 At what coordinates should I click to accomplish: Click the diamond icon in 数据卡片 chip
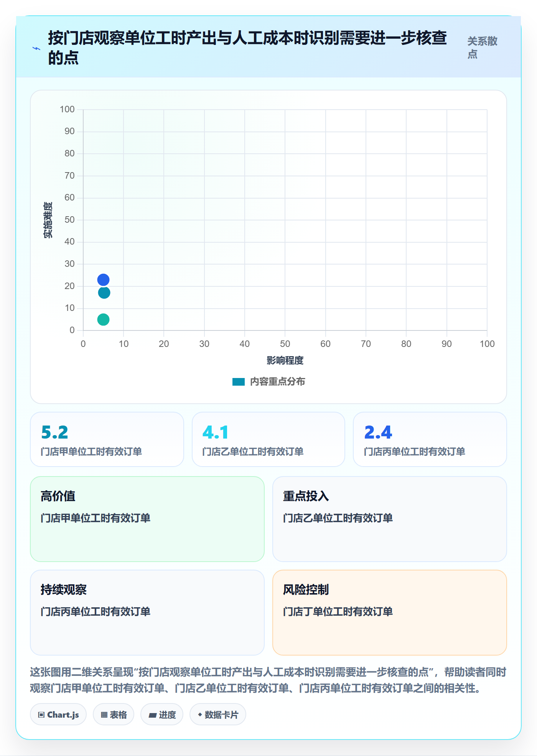click(x=200, y=715)
